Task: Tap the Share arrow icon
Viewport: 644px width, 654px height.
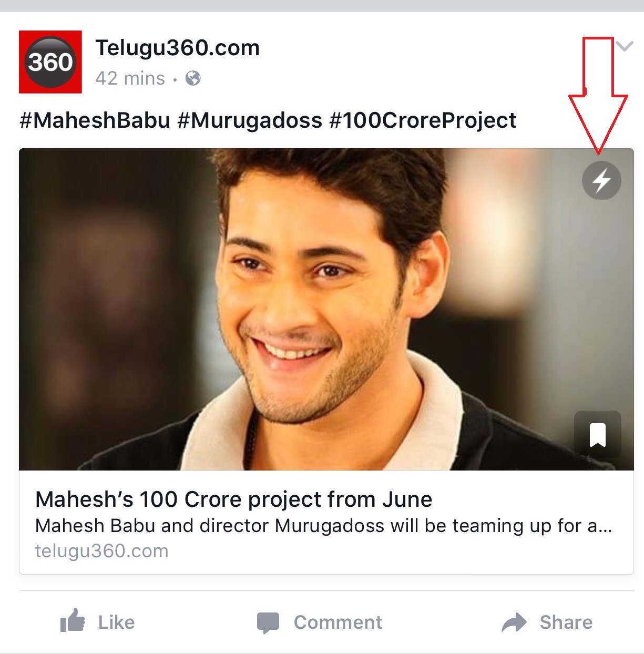Action: point(514,622)
